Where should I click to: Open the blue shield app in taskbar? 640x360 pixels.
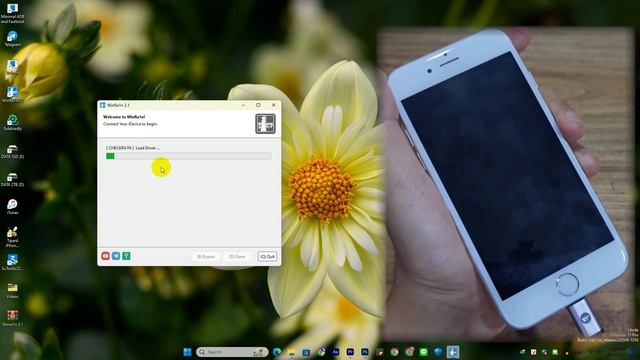438,352
